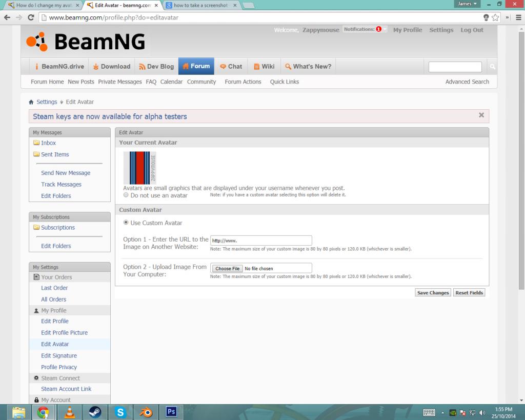Open the on-screen keyboard tray icon
This screenshot has height=420, width=525.
(x=429, y=413)
